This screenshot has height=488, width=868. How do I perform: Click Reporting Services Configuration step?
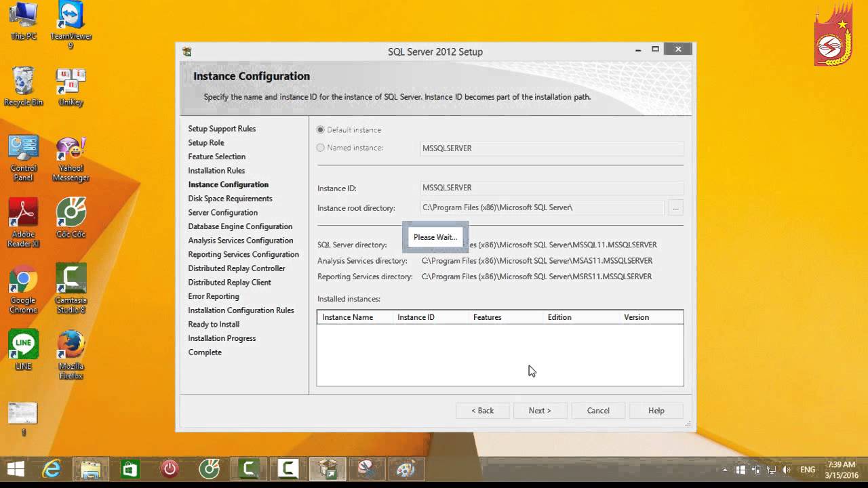[243, 255]
